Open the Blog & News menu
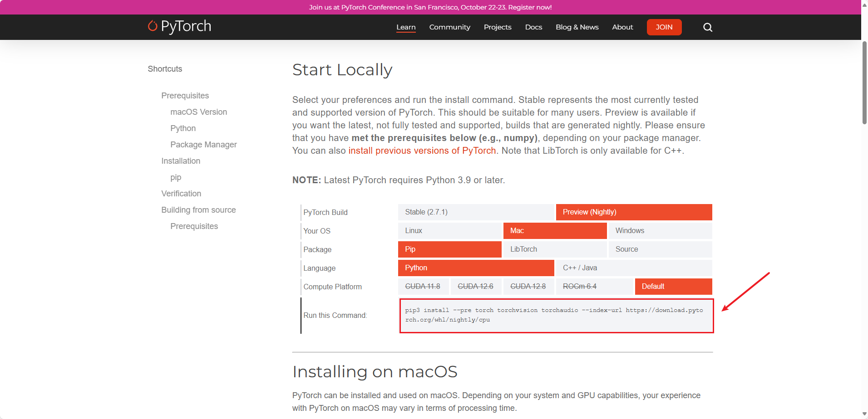Image resolution: width=868 pixels, height=419 pixels. [577, 27]
